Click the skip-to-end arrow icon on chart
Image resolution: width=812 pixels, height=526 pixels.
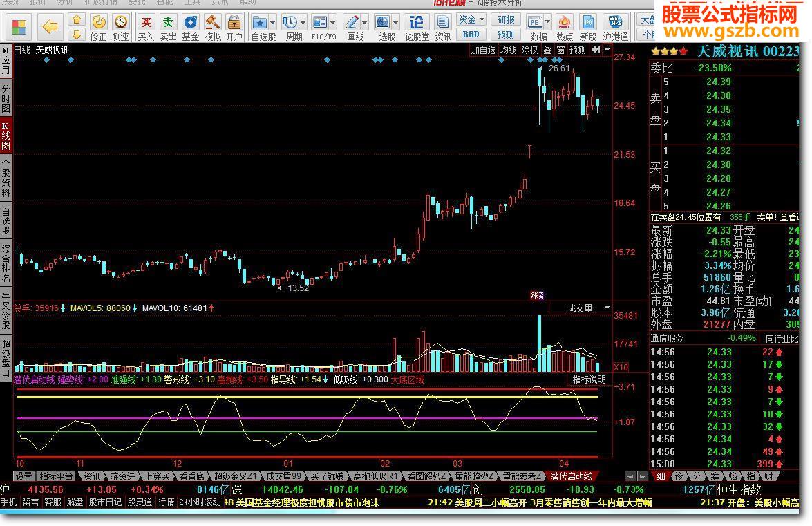(x=596, y=50)
